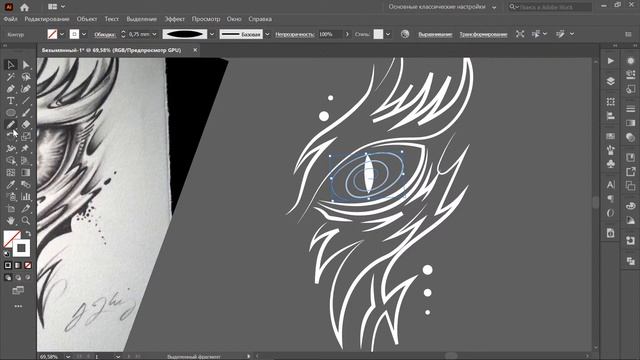Enable Draw Normal mode
Viewport: 640px width, 360px height.
point(8,278)
